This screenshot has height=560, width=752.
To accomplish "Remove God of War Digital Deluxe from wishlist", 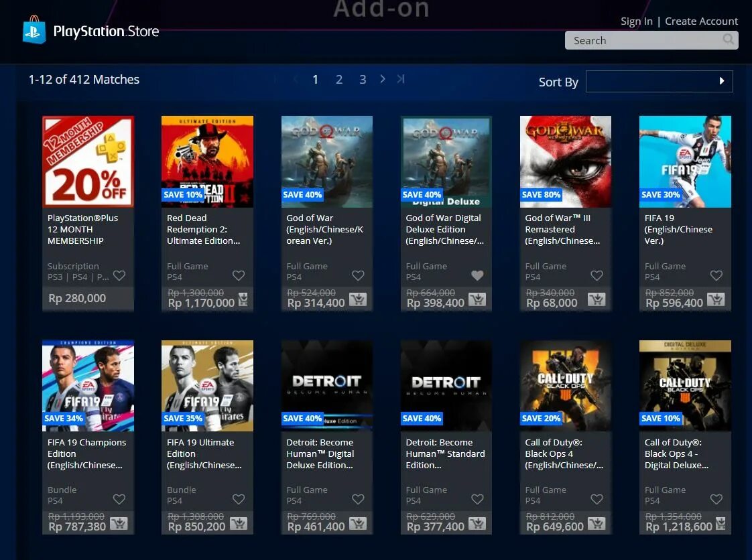I will pos(477,275).
